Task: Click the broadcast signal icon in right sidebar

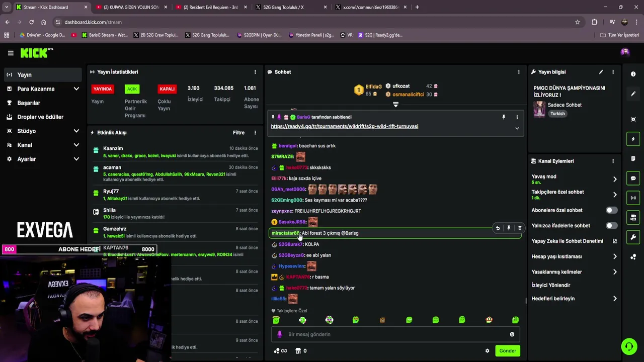Action: click(633, 198)
